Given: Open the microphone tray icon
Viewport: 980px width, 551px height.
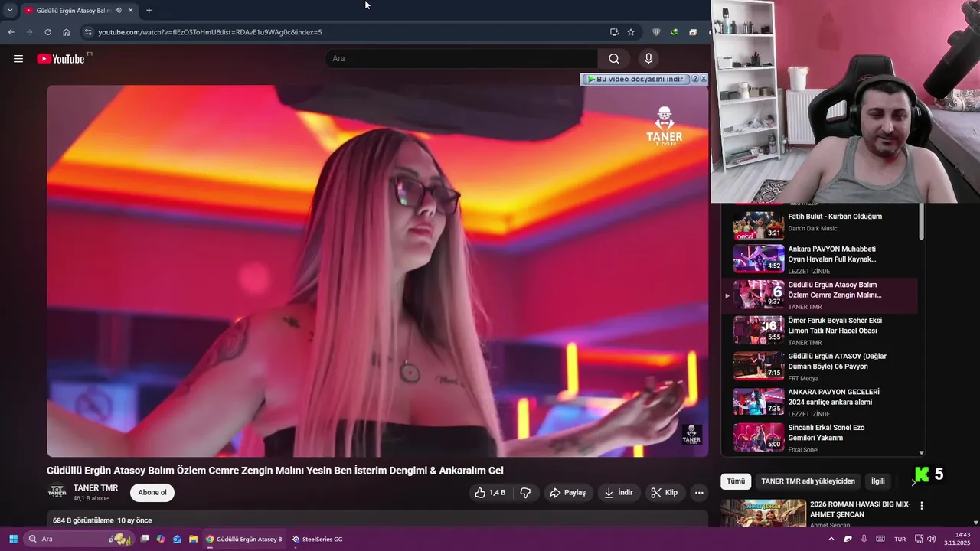Looking at the screenshot, I should [864, 539].
